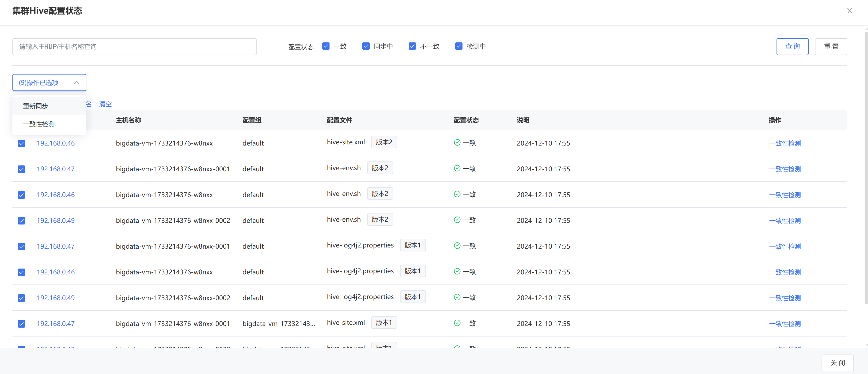This screenshot has height=374, width=868.
Task: Run 一致性检测 for 192.168.0.49 hive-log4j2.properties row
Action: (785, 298)
